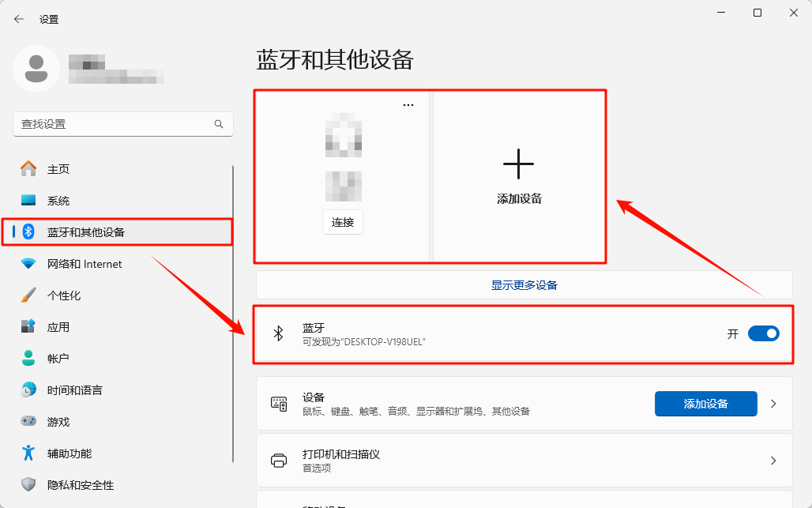812x508 pixels.
Task: Turn off the 蓝牙 toggle switch
Action: (x=763, y=333)
